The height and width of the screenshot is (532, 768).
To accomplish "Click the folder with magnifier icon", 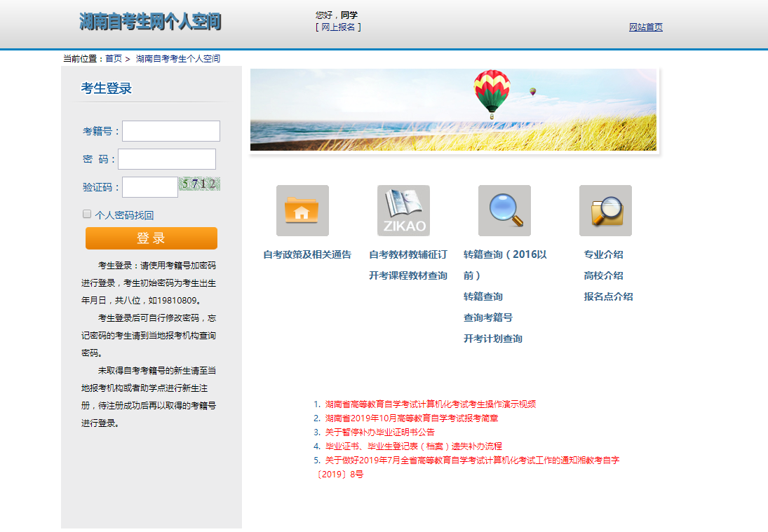I will (605, 210).
